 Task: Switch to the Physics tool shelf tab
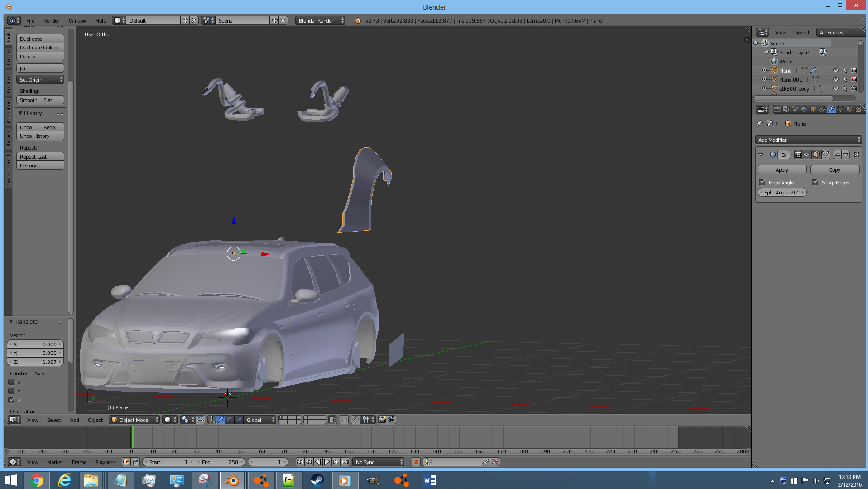(x=8, y=139)
